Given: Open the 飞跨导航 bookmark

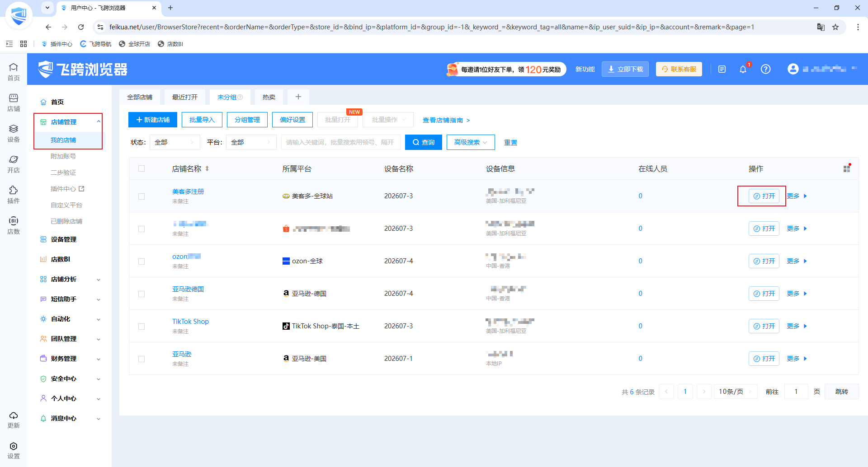Looking at the screenshot, I should click(x=96, y=44).
